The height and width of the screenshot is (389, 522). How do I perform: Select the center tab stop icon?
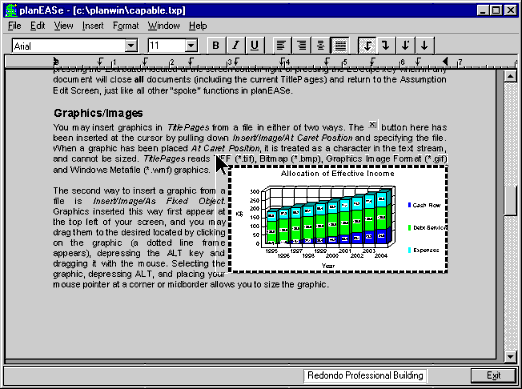click(x=424, y=45)
